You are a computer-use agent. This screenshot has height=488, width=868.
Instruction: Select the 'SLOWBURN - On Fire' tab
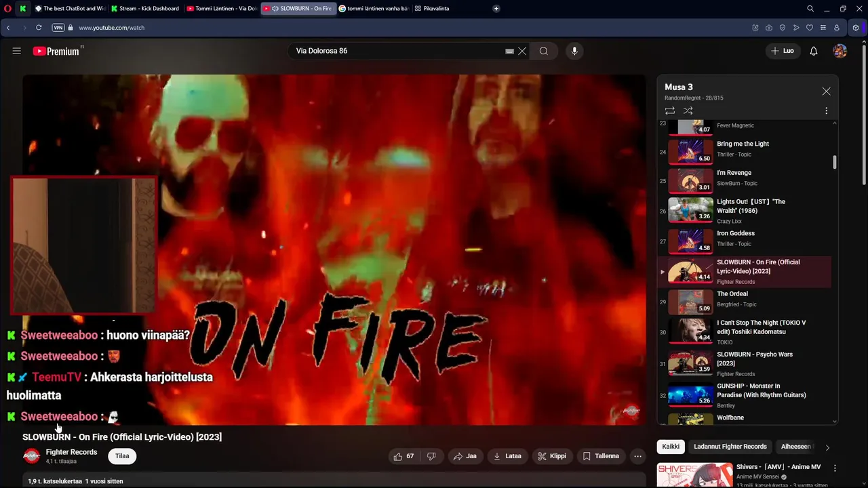point(298,9)
